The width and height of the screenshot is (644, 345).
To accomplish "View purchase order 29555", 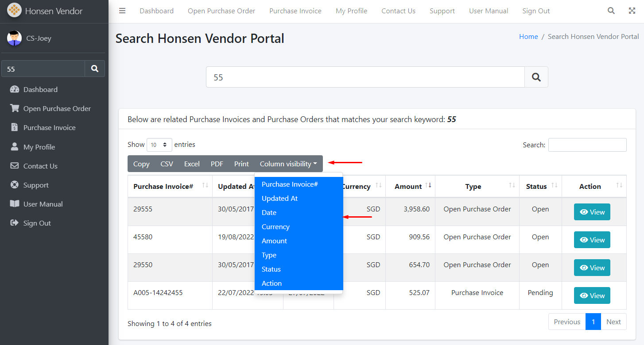I will click(x=592, y=212).
